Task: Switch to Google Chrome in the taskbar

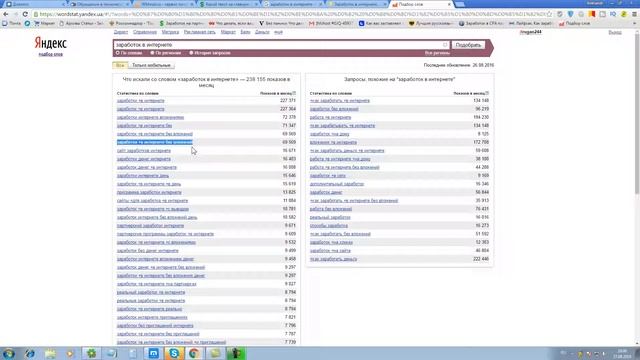Action: pos(195,353)
